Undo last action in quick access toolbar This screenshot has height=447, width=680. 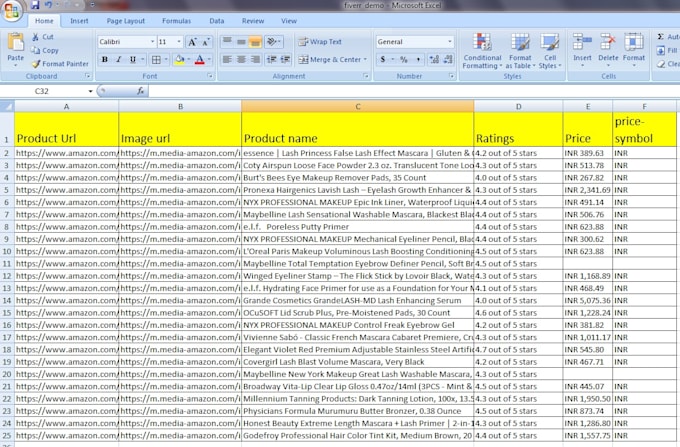pyautogui.click(x=48, y=5)
